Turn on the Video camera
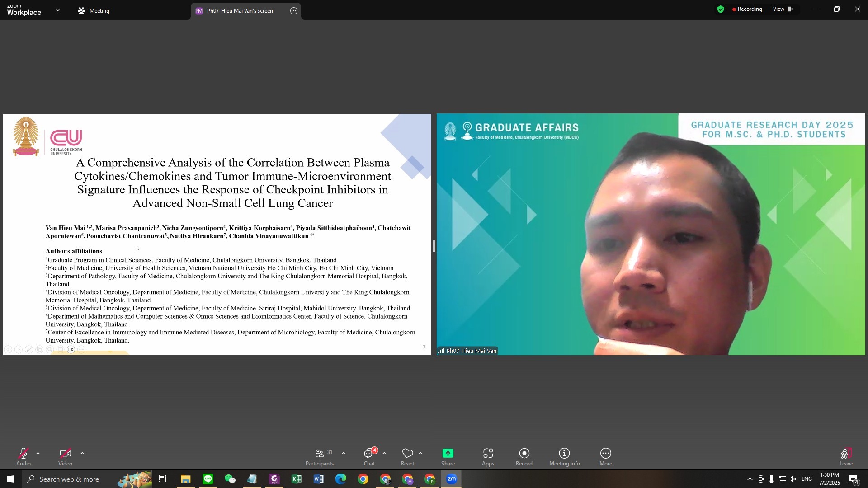The image size is (868, 488). [x=65, y=456]
